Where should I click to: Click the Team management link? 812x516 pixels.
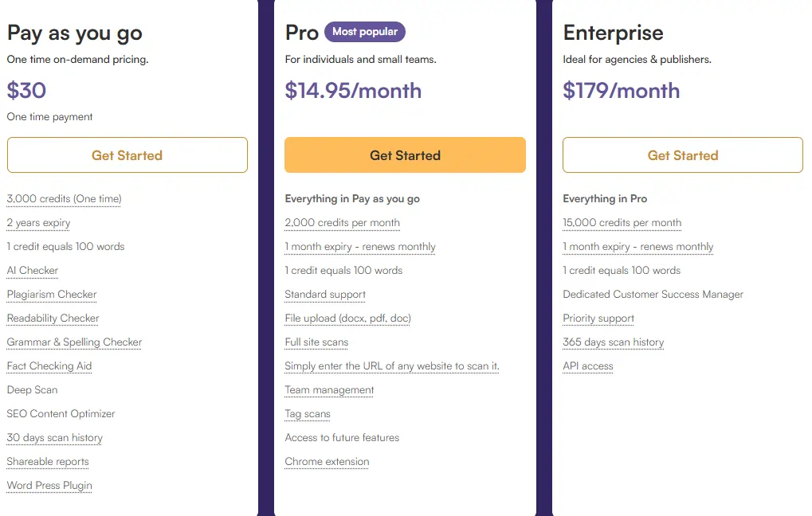tap(329, 390)
